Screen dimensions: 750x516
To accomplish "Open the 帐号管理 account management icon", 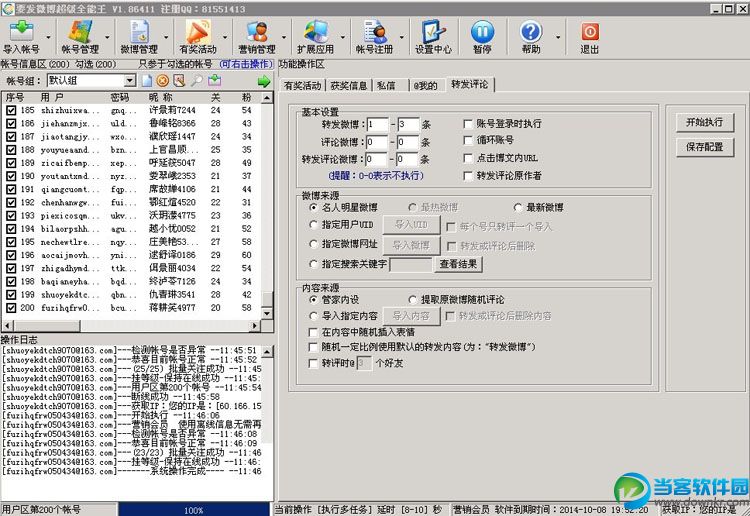I will pyautogui.click(x=80, y=37).
